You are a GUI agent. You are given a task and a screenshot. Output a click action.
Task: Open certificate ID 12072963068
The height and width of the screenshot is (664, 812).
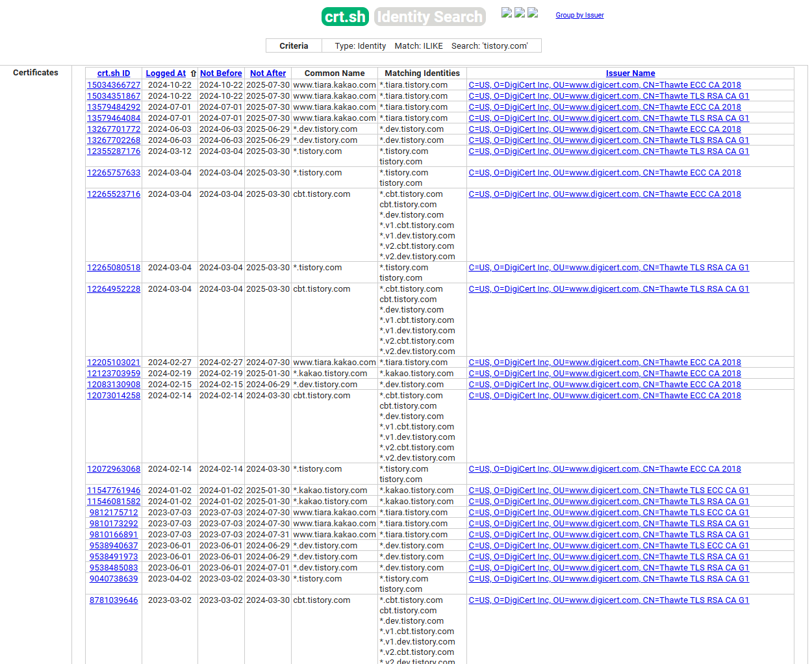[x=114, y=469]
